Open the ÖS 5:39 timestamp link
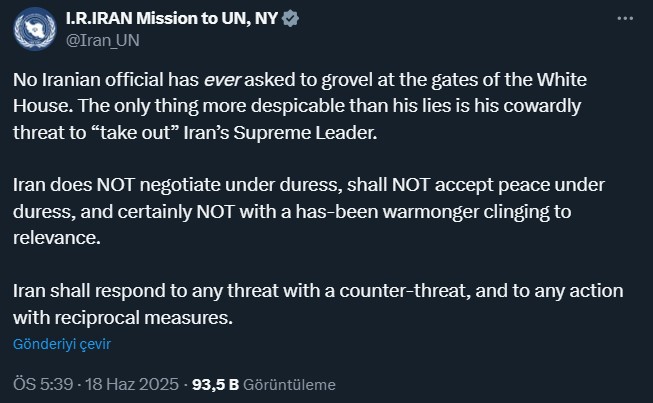The width and height of the screenshot is (653, 403). tap(43, 384)
